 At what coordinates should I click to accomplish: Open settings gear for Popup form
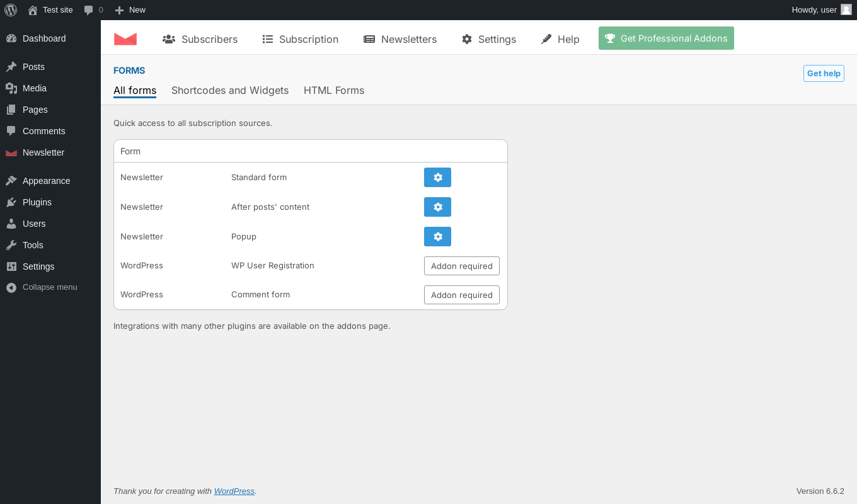click(x=437, y=237)
